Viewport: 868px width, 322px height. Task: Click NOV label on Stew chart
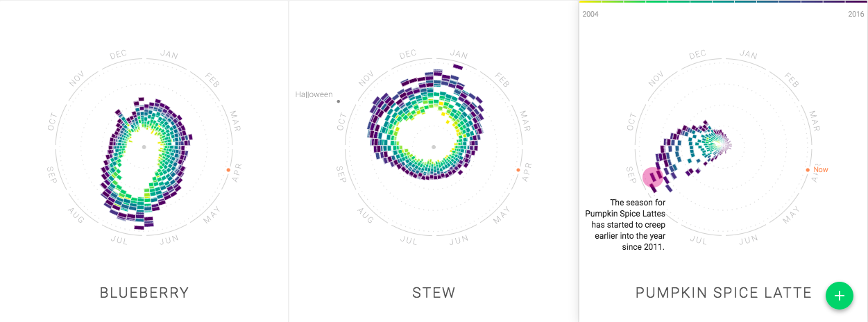pos(366,78)
